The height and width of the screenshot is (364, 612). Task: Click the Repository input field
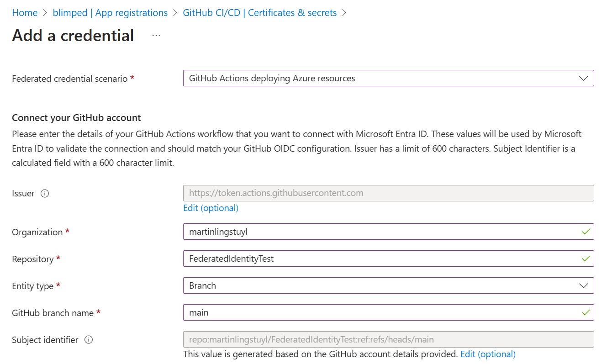388,258
